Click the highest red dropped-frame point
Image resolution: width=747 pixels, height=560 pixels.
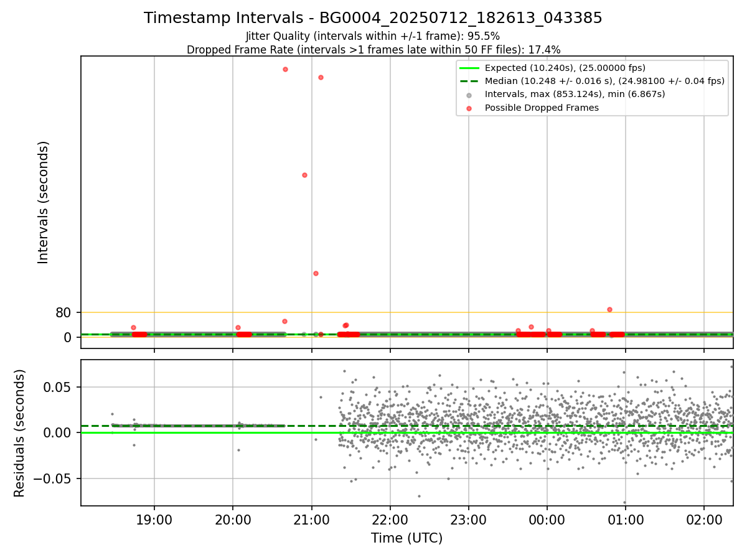point(285,69)
